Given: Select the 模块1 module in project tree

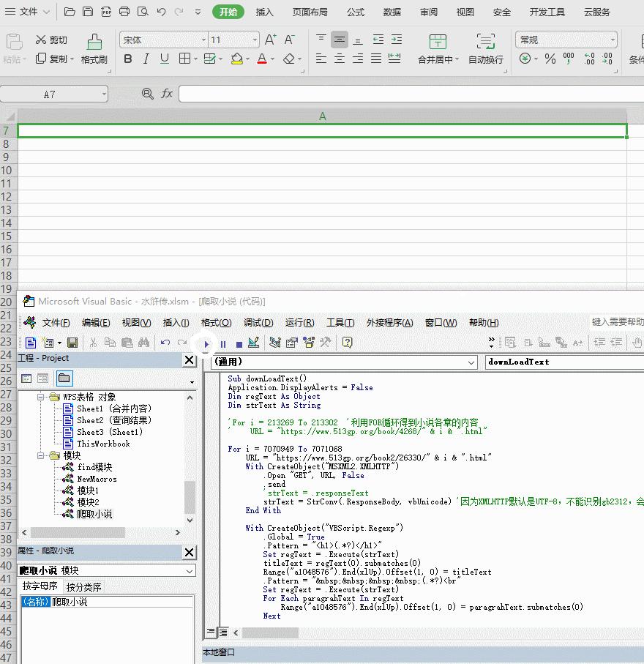Looking at the screenshot, I should [x=88, y=490].
